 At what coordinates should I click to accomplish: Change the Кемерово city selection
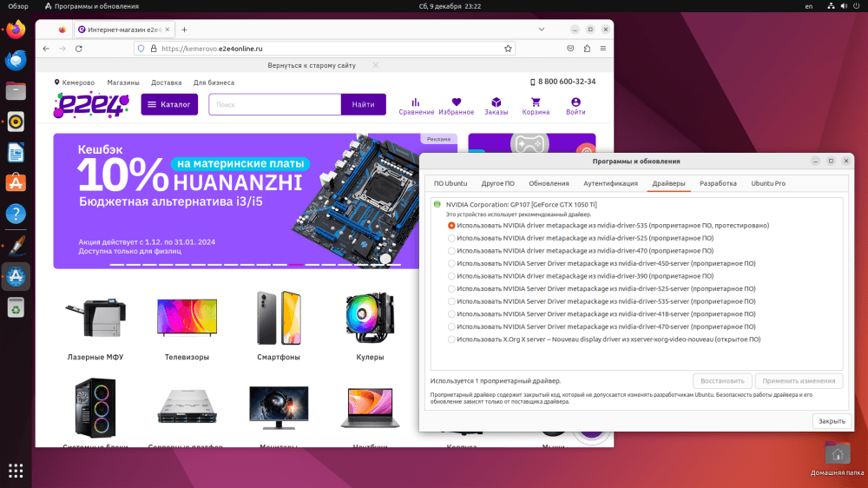coord(74,82)
